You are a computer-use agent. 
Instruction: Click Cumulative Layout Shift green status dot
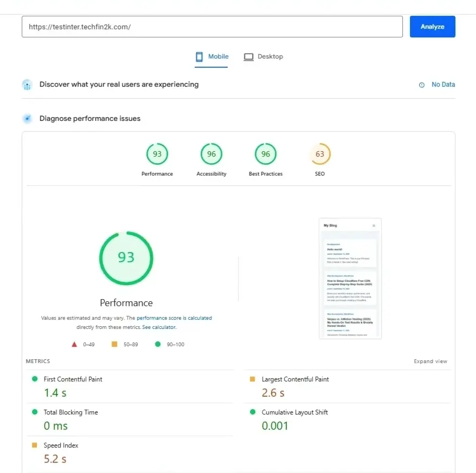(x=253, y=412)
